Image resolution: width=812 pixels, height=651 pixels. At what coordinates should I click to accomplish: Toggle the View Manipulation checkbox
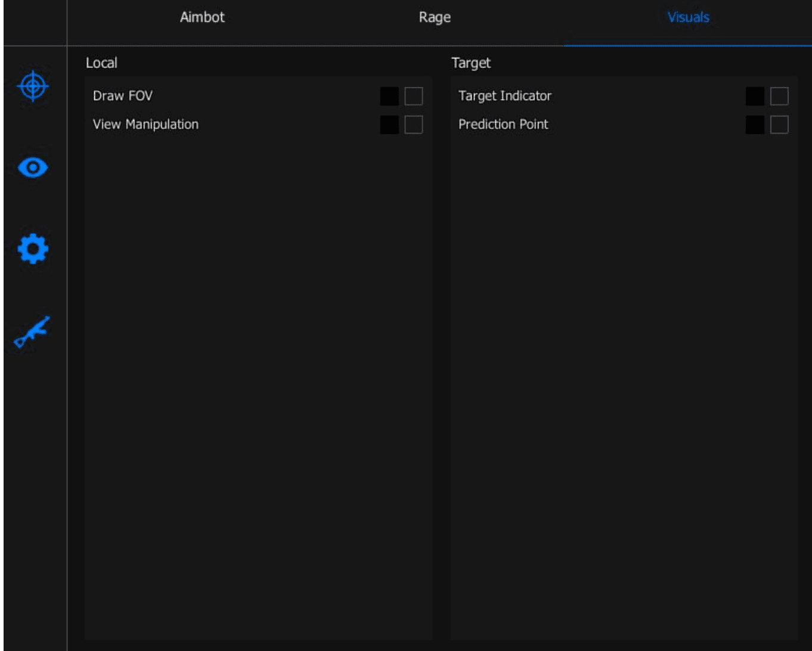[413, 125]
